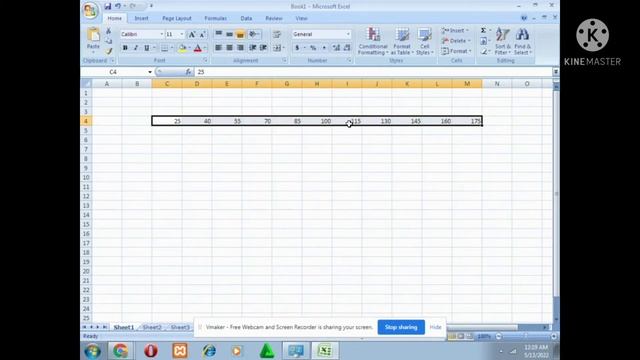Screen dimensions: 640x360
Task: Click the Hide link in sharing bar
Action: (436, 327)
